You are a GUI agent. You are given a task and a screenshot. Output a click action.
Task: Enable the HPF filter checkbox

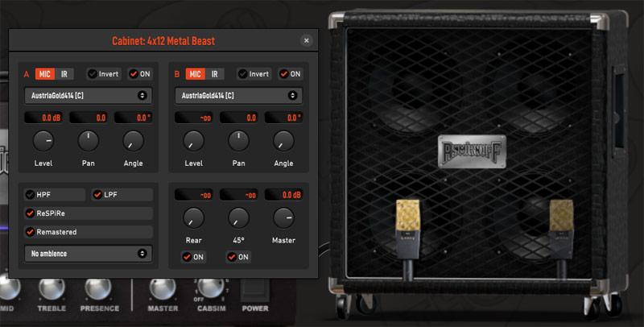pyautogui.click(x=31, y=194)
